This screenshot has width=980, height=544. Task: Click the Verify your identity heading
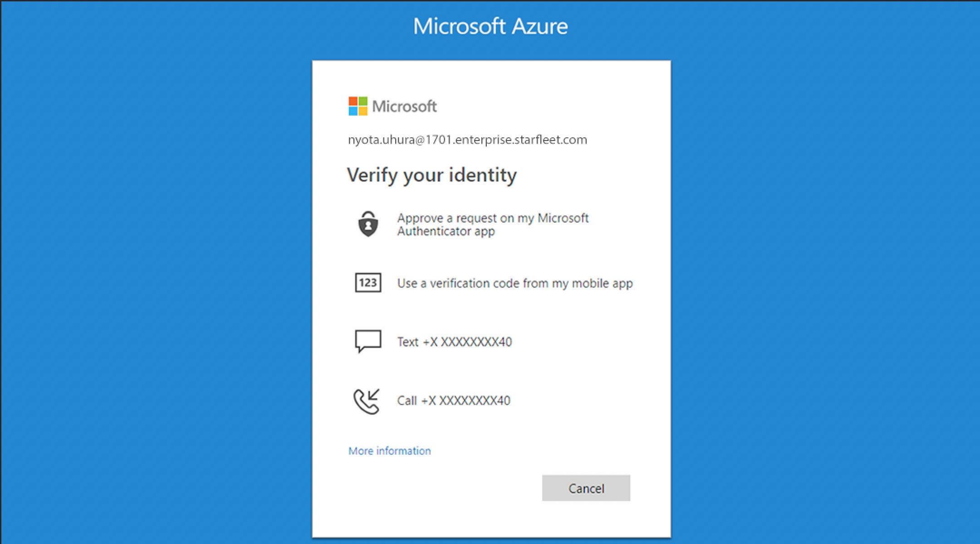pyautogui.click(x=432, y=175)
